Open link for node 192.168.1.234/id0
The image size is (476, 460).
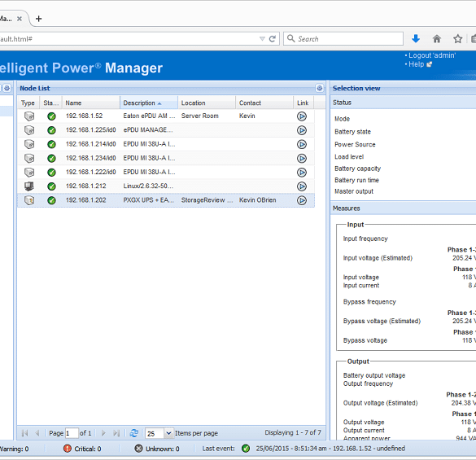[301, 158]
